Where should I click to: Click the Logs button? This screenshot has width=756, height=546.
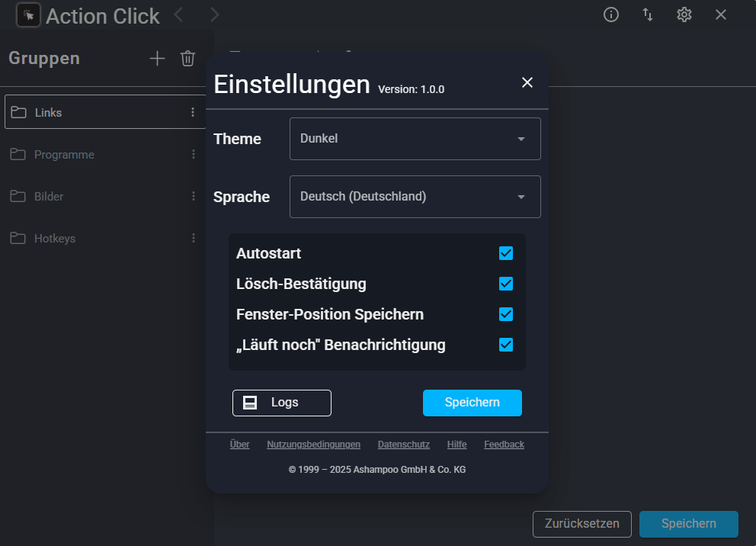click(x=282, y=403)
